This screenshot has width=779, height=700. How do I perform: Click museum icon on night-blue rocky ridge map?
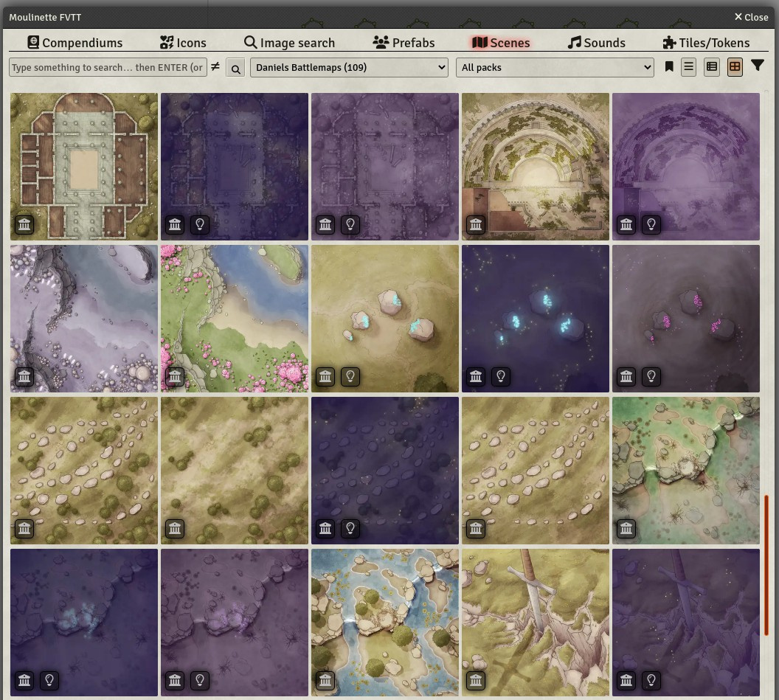point(24,681)
